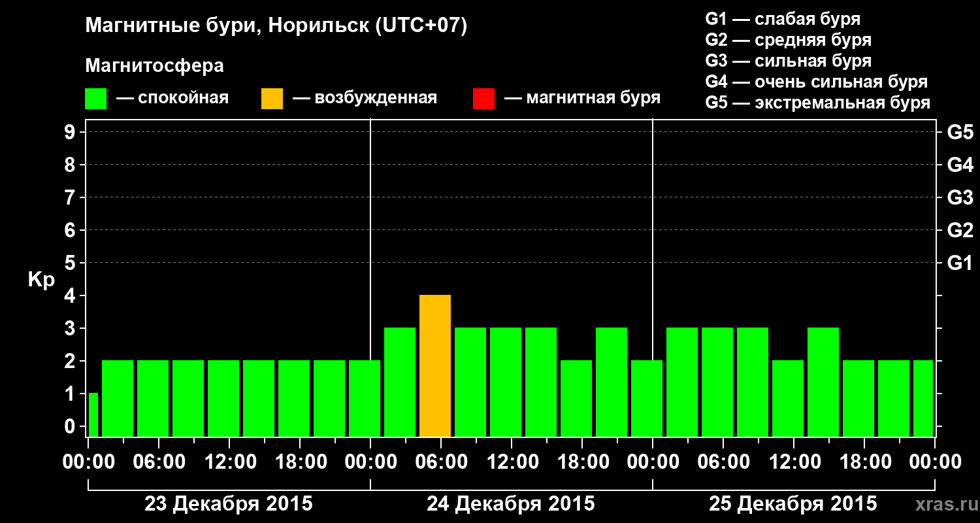980x523 pixels.
Task: Click the G4 storm-level axis label beside Kp 8
Action: point(960,165)
